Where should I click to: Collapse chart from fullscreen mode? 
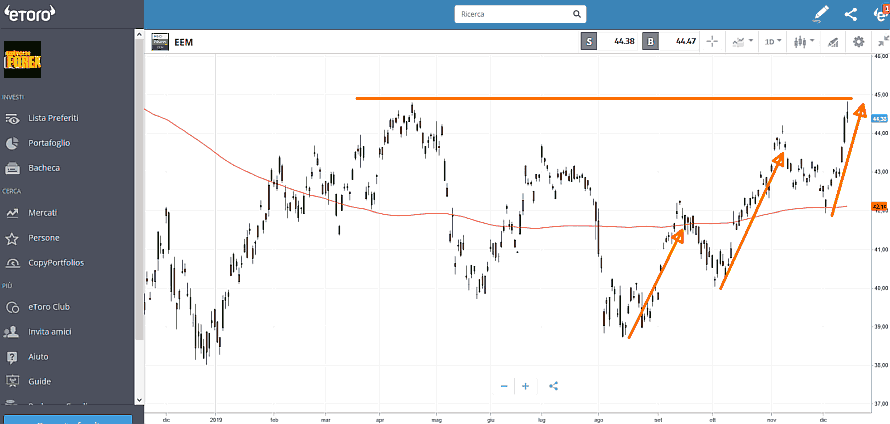(x=882, y=42)
